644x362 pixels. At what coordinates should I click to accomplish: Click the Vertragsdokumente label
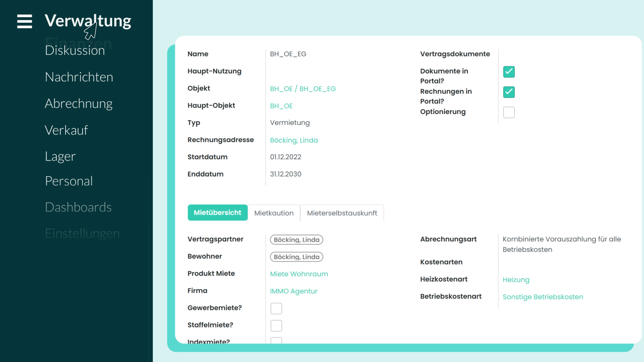(x=455, y=54)
